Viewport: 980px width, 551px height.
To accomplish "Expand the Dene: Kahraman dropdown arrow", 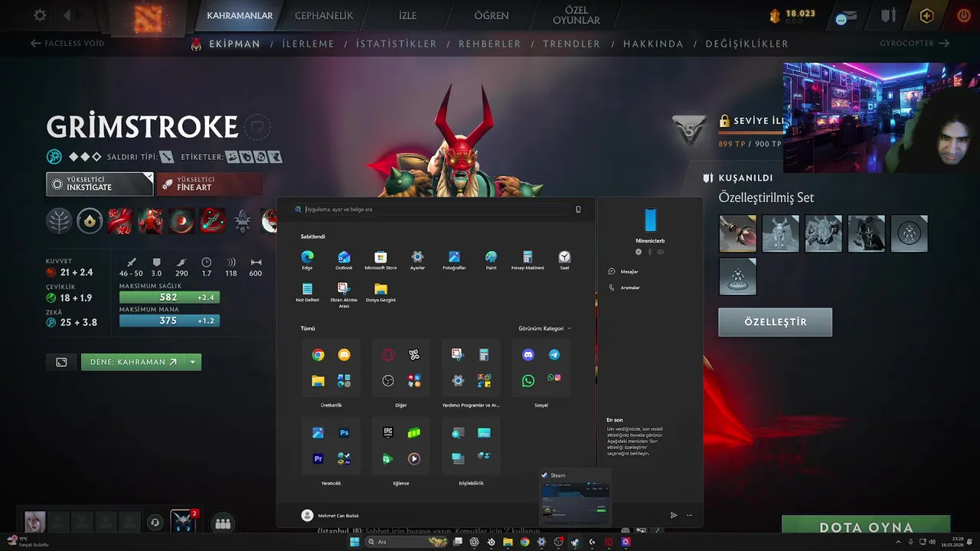I will (x=192, y=362).
